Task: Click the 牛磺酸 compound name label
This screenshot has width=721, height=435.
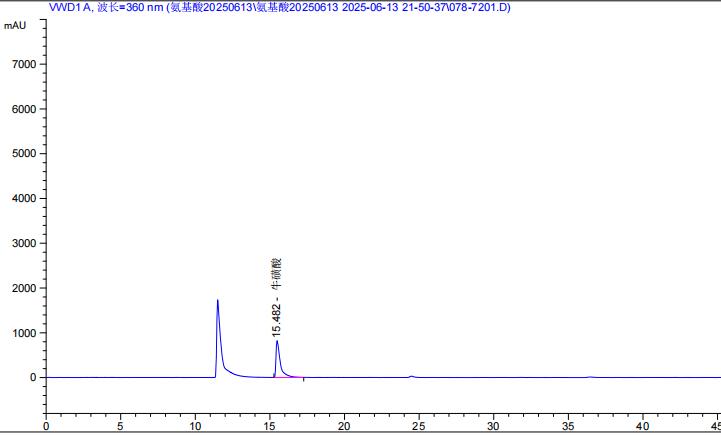Action: coord(277,273)
